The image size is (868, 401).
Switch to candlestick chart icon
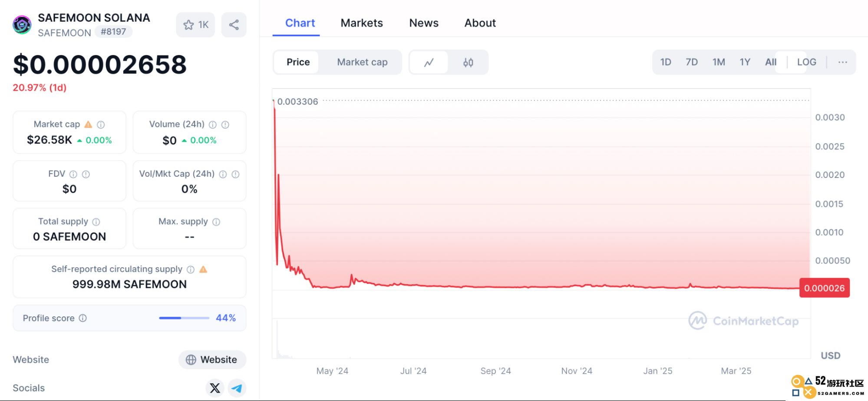click(x=468, y=62)
